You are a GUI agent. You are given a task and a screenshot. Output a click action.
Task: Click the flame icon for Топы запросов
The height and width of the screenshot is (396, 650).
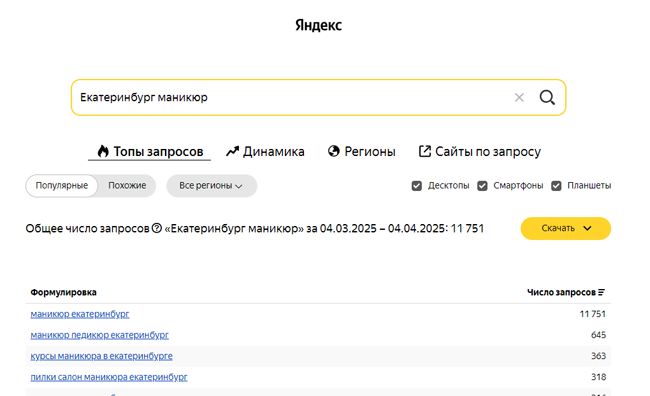pos(103,151)
